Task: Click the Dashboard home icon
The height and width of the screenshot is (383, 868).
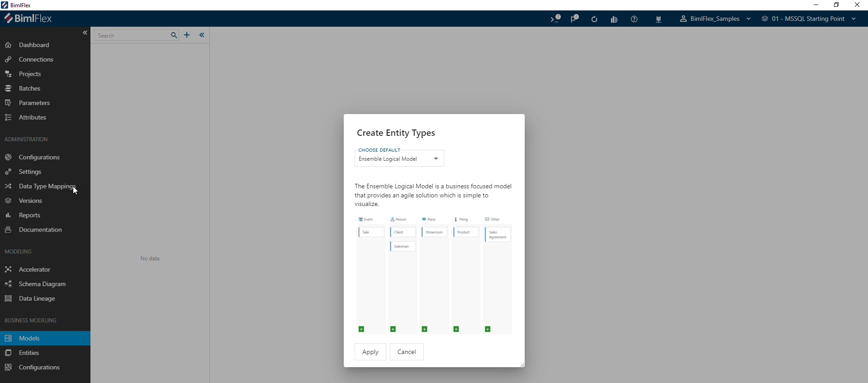Action: (x=8, y=45)
